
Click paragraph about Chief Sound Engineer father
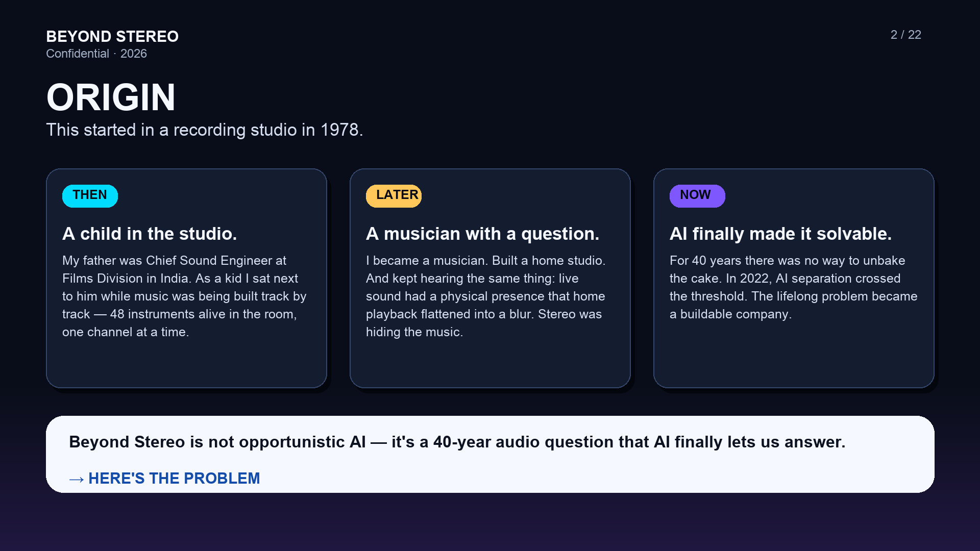[x=185, y=296]
